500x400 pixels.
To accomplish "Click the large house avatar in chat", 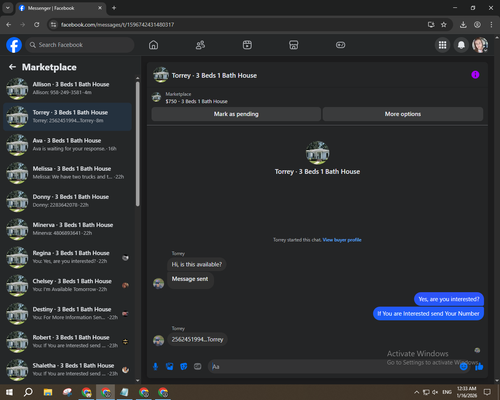I will coord(317,153).
